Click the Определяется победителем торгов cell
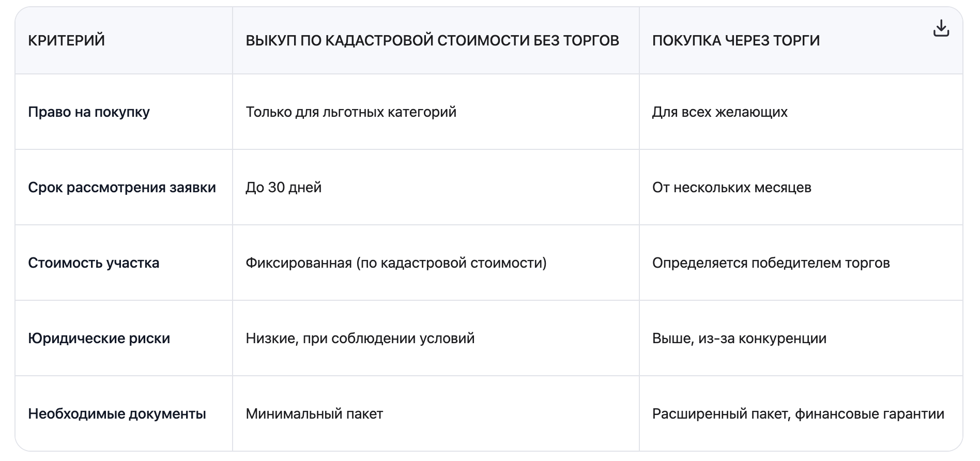The image size is (980, 461). [771, 263]
